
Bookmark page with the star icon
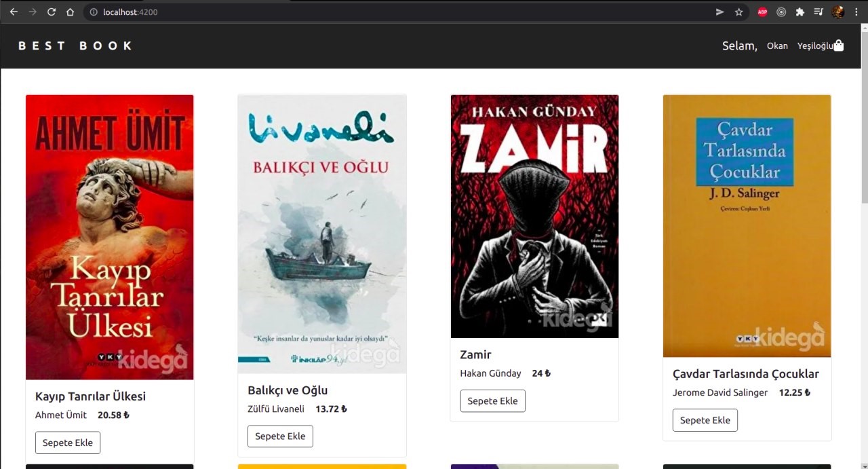click(x=738, y=12)
